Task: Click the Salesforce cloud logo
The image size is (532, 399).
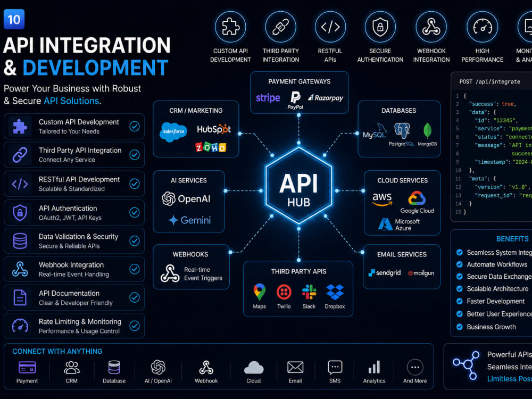Action: click(x=173, y=131)
